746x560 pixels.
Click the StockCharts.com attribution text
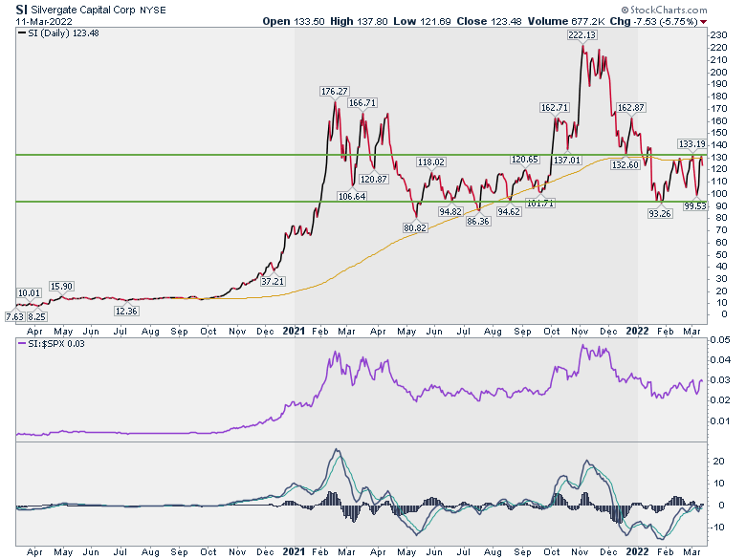[x=664, y=10]
